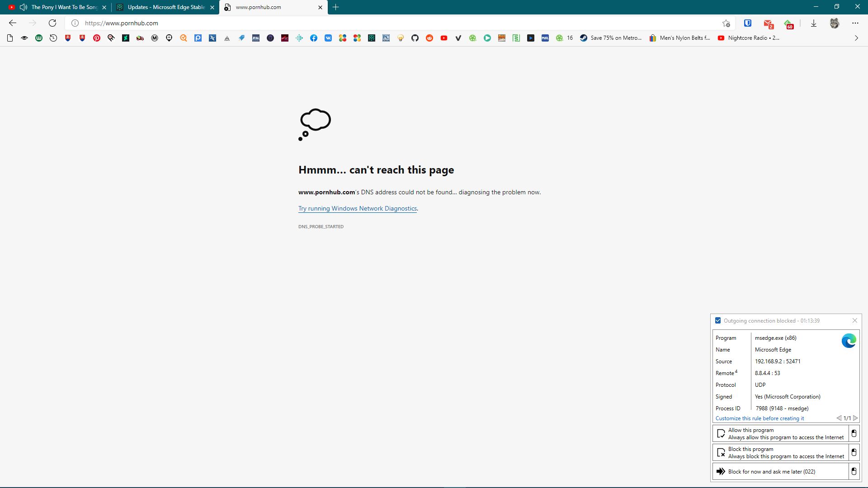View site information icon in address bar
The width and height of the screenshot is (868, 488).
(75, 23)
